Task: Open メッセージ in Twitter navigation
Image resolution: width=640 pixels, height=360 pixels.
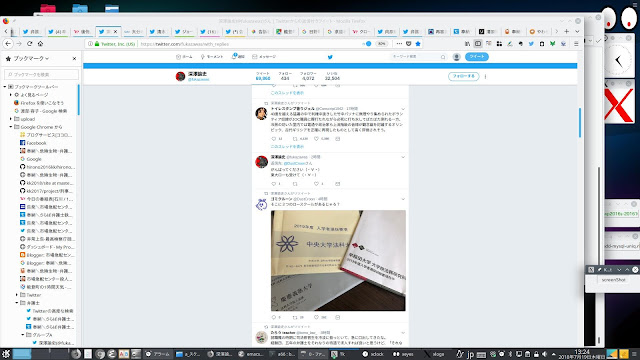Action: coord(264,57)
